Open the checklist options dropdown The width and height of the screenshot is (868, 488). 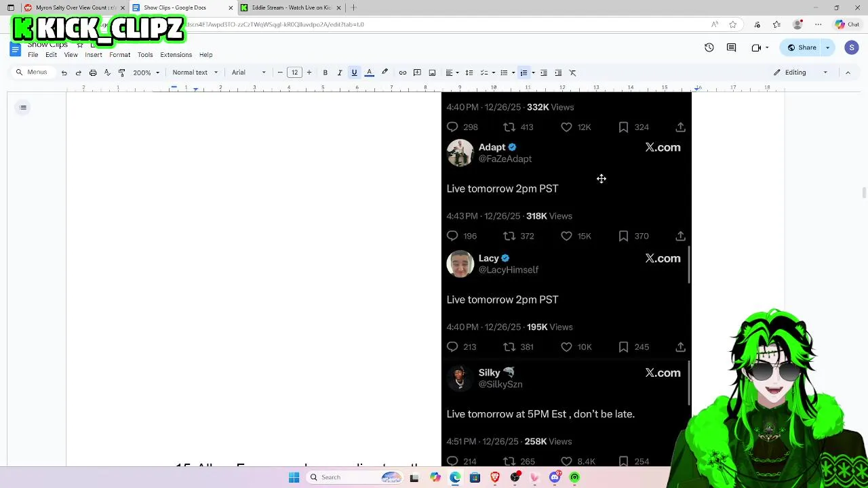(487, 73)
